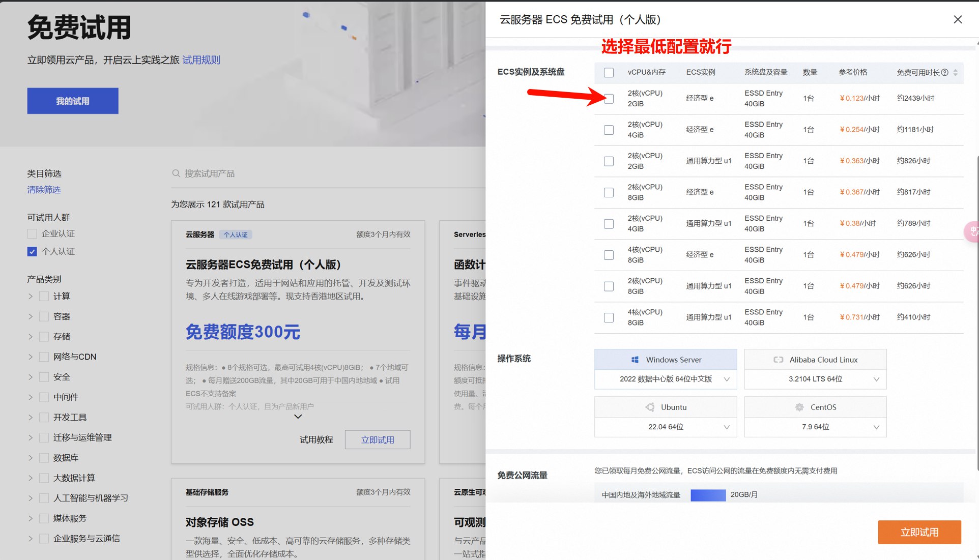Click the orange 立即试用 button
This screenshot has width=979, height=560.
[x=919, y=532]
